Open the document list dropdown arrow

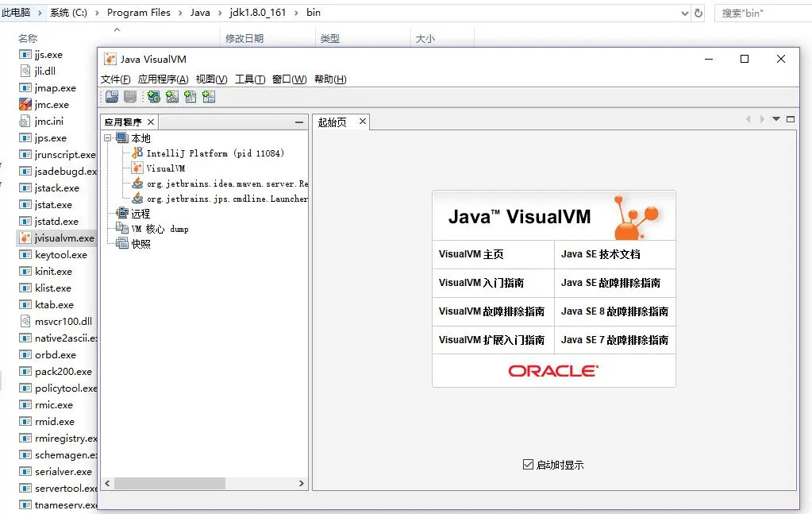pos(775,119)
